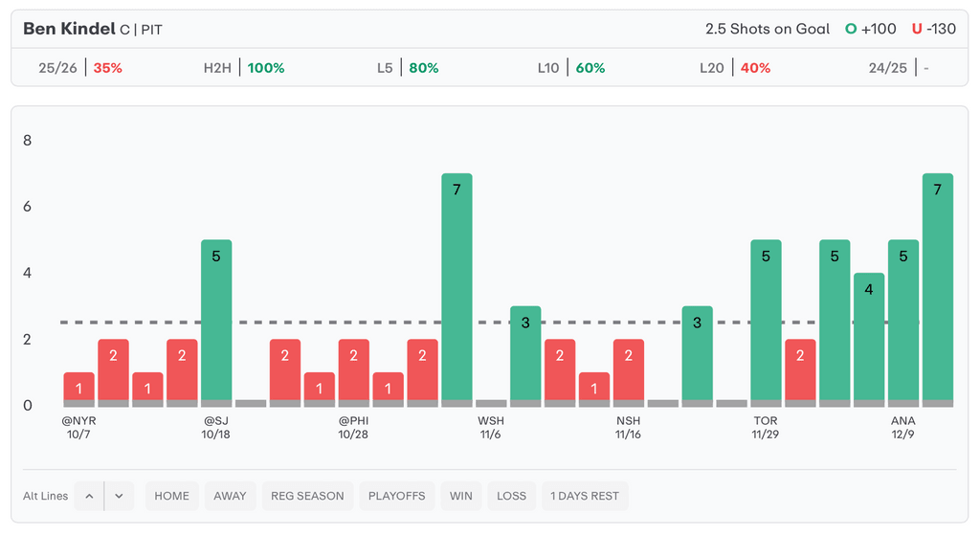Toggle the HOME games filter
The height and width of the screenshot is (536, 980).
tap(172, 496)
